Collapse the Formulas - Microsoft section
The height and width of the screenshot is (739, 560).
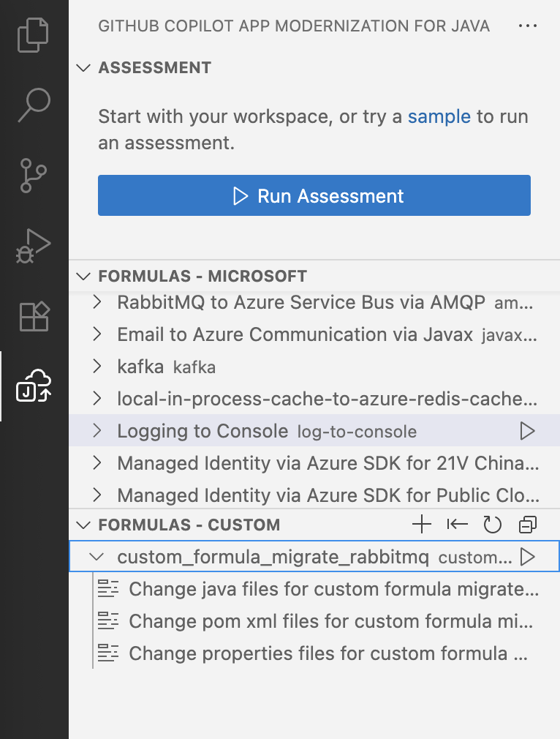click(x=83, y=276)
